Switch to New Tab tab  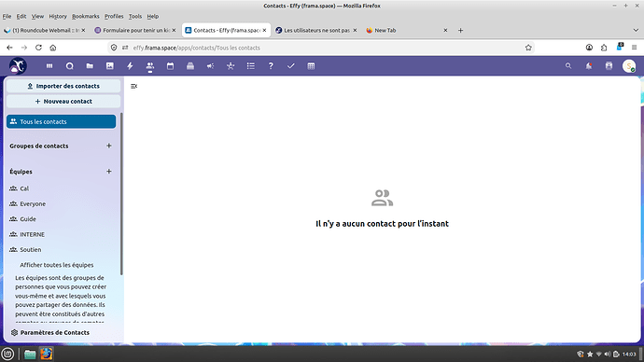coord(407,31)
